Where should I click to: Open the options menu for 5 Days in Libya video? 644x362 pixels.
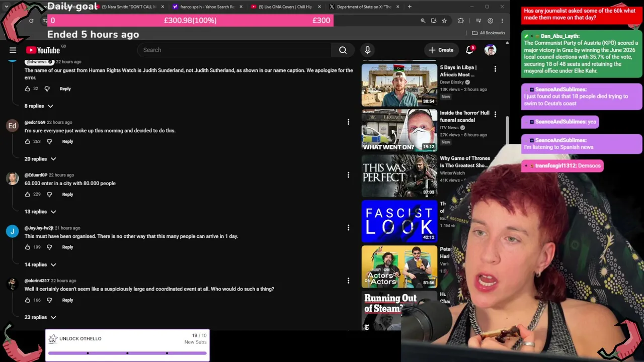pyautogui.click(x=495, y=69)
